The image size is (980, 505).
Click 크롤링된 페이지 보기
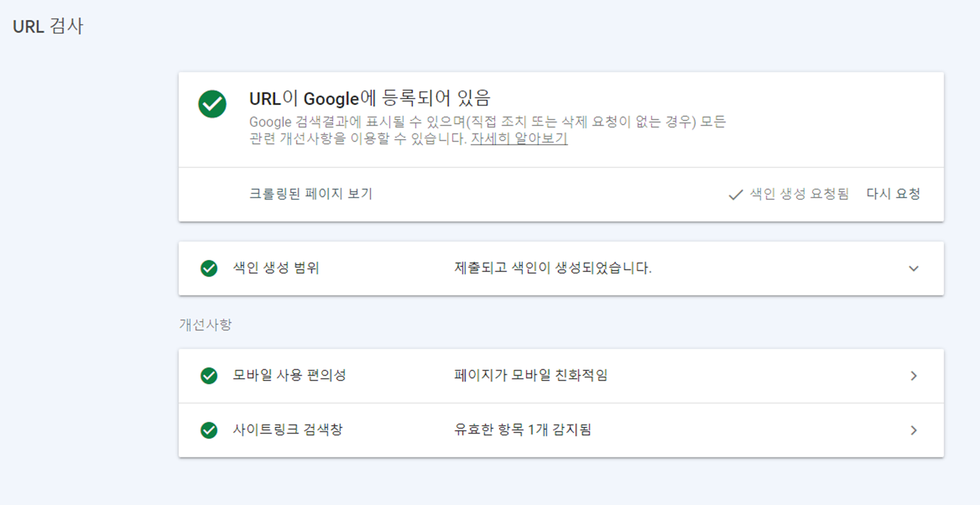click(x=311, y=194)
